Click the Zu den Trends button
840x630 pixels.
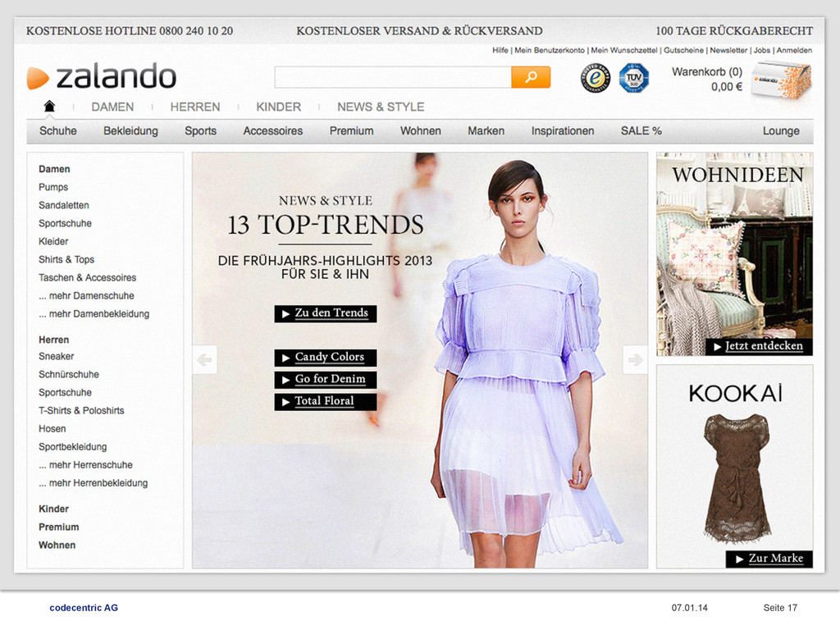coord(325,313)
